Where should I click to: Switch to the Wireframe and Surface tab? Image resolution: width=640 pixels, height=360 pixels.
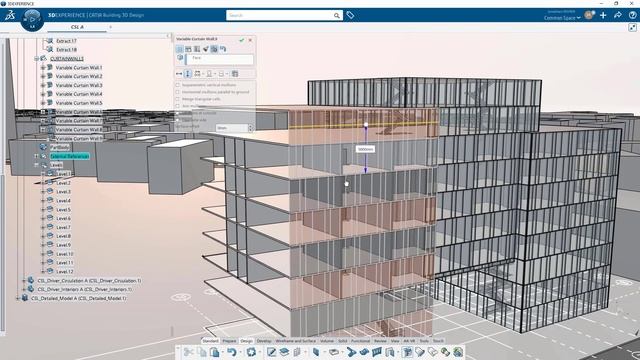[x=296, y=341]
